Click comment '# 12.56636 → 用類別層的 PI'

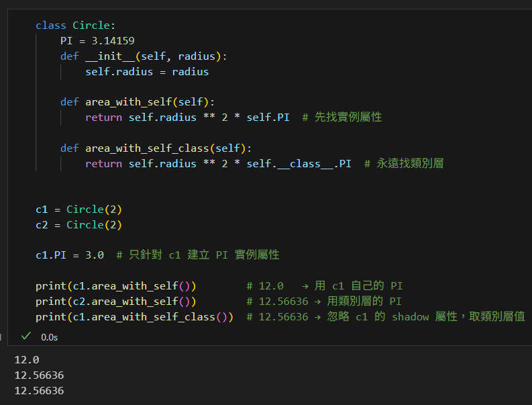(x=324, y=302)
